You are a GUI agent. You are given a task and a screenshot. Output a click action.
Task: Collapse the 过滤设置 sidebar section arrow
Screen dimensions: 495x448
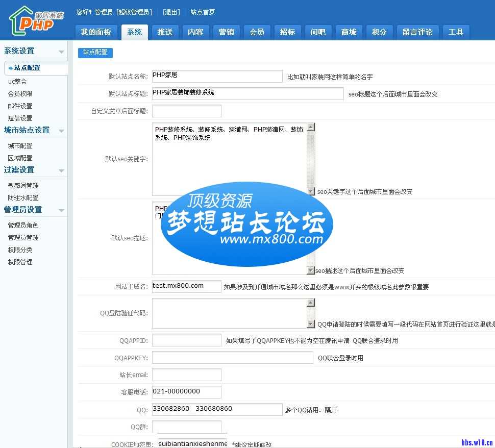pos(61,171)
